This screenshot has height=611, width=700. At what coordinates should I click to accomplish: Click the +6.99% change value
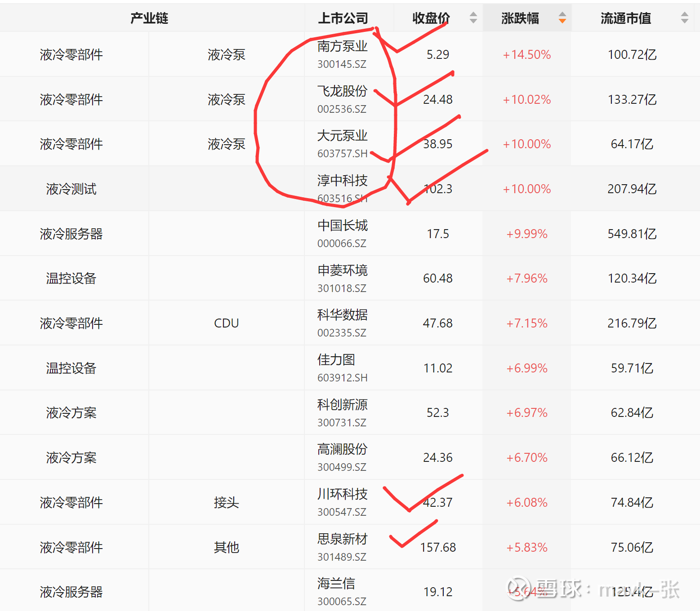[527, 368]
